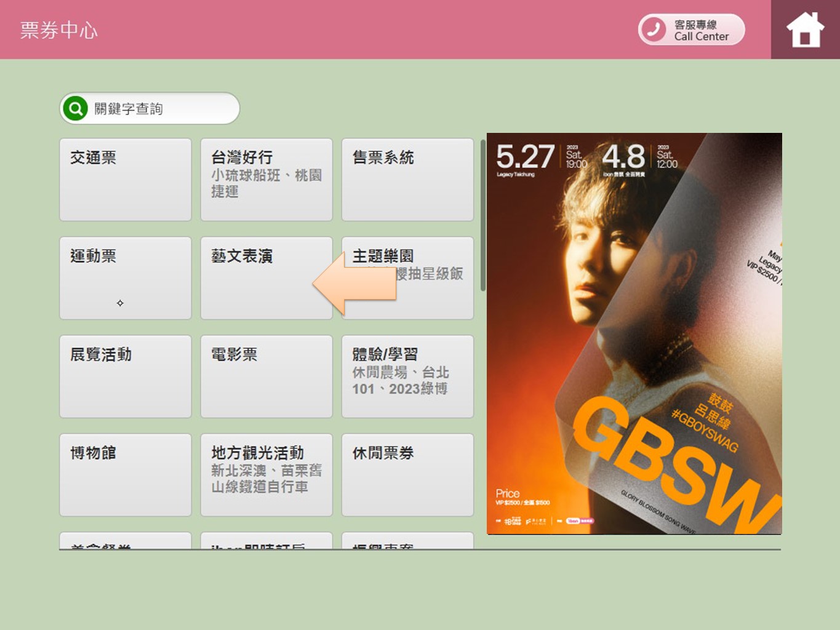Open the 博物館 museum category

pyautogui.click(x=126, y=475)
